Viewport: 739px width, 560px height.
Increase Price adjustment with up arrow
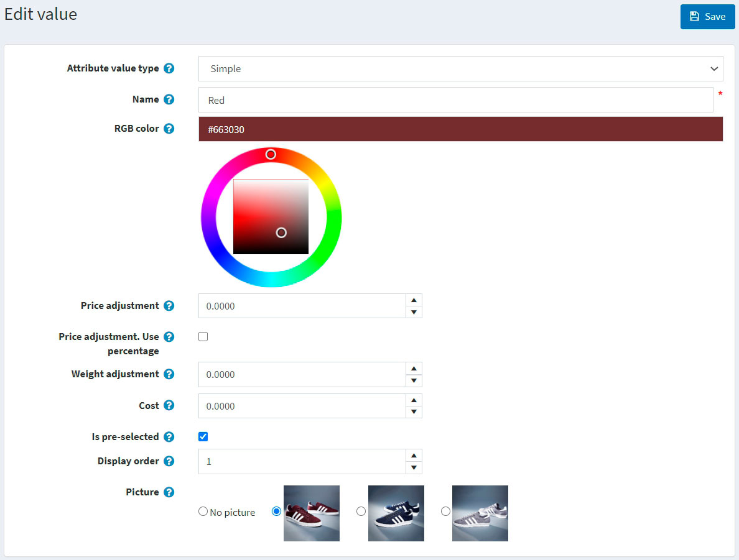point(414,300)
